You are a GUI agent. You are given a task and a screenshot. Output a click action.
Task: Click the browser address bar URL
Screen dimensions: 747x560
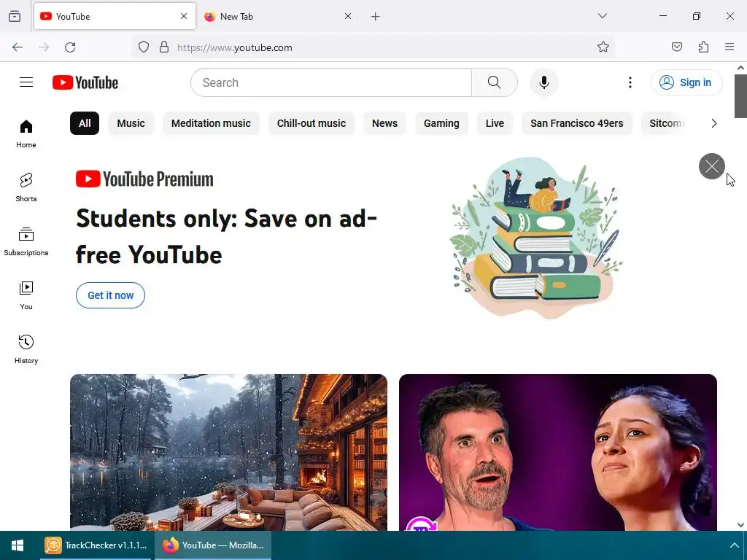tap(235, 47)
